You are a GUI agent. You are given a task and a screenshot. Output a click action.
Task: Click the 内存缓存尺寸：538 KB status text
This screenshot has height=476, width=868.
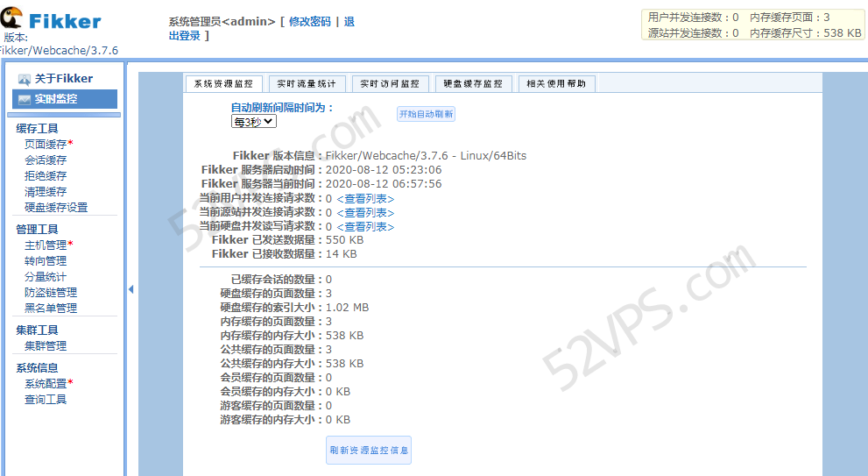(806, 32)
